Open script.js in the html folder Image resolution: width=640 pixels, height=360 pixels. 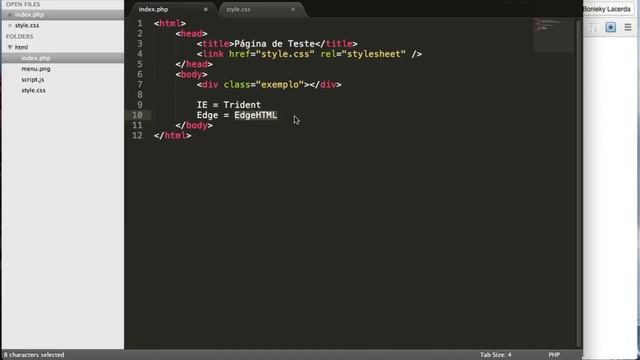click(33, 80)
